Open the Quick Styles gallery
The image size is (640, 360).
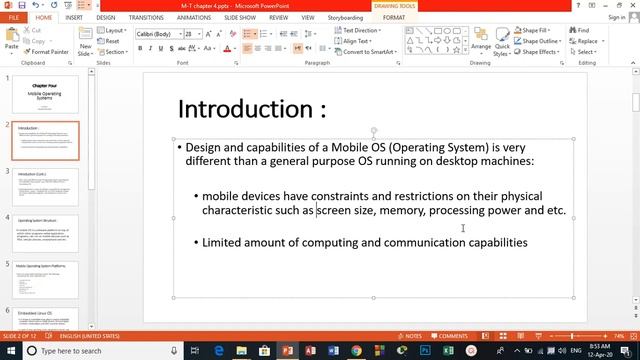click(502, 42)
